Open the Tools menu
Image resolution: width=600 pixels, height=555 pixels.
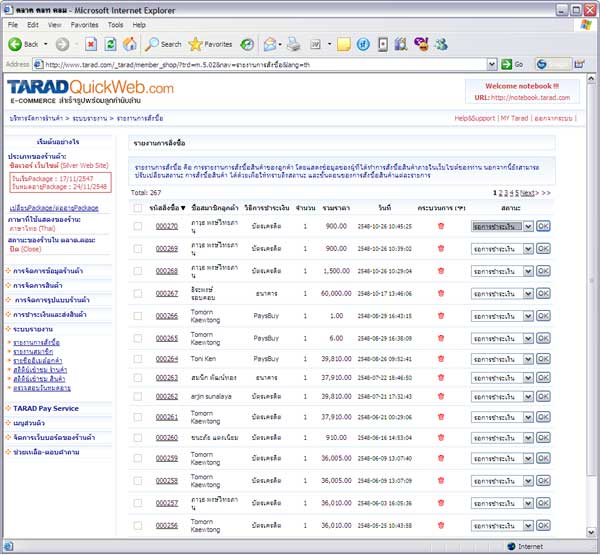point(115,25)
